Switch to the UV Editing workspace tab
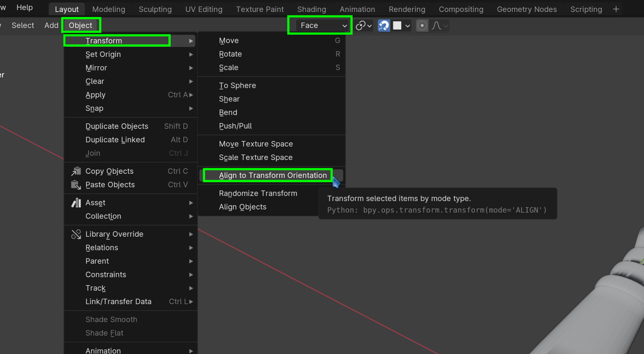Image resolution: width=644 pixels, height=354 pixels. [204, 9]
